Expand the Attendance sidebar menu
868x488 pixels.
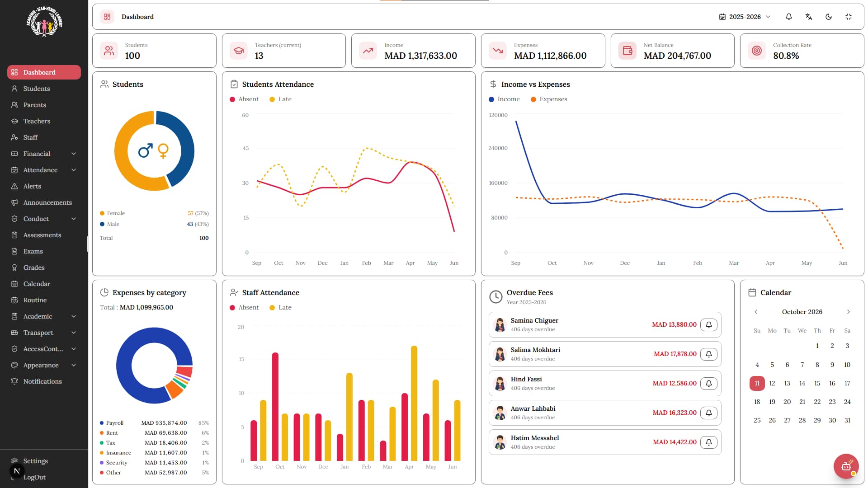(44, 170)
